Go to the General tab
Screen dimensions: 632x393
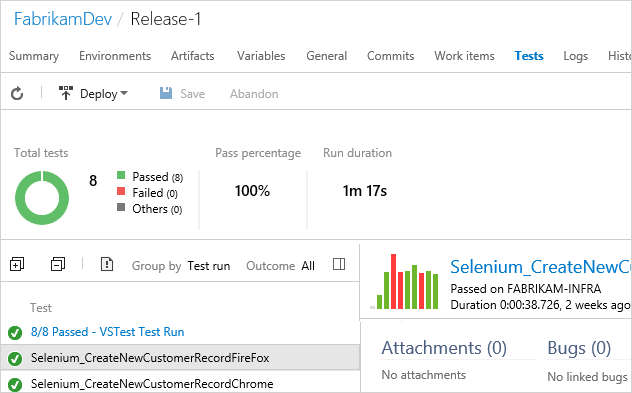coord(326,56)
